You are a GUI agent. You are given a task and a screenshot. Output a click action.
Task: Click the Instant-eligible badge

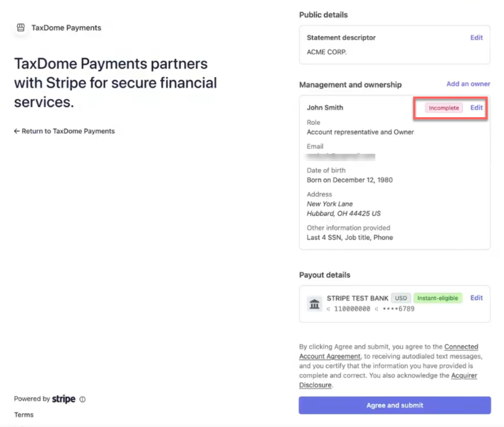(438, 298)
